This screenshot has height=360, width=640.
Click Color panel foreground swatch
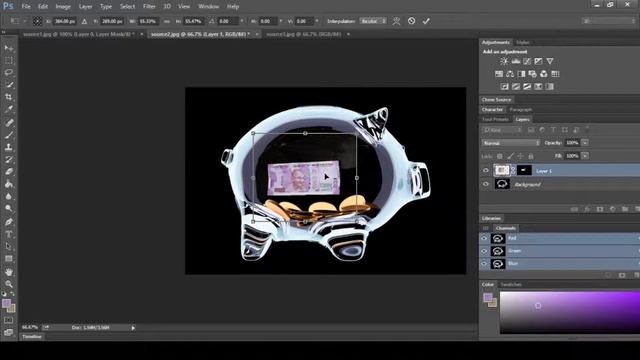[x=487, y=297]
